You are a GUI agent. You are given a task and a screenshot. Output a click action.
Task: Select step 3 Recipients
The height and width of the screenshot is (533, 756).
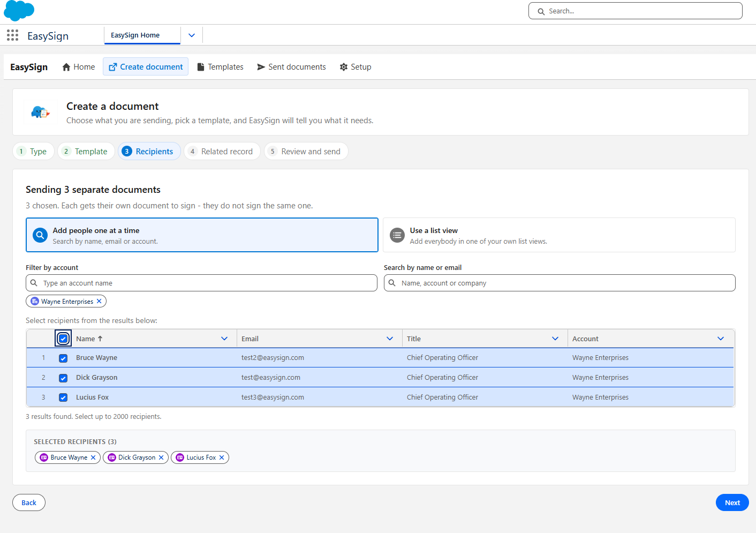click(149, 151)
